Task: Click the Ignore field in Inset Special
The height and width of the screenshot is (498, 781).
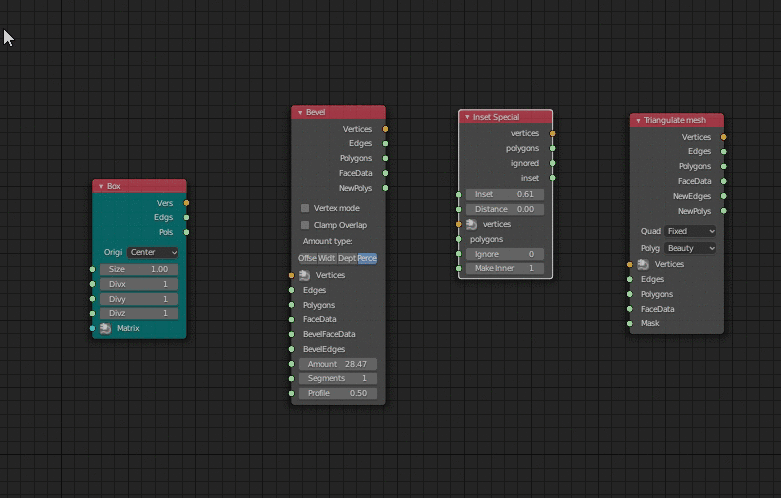Action: 505,254
